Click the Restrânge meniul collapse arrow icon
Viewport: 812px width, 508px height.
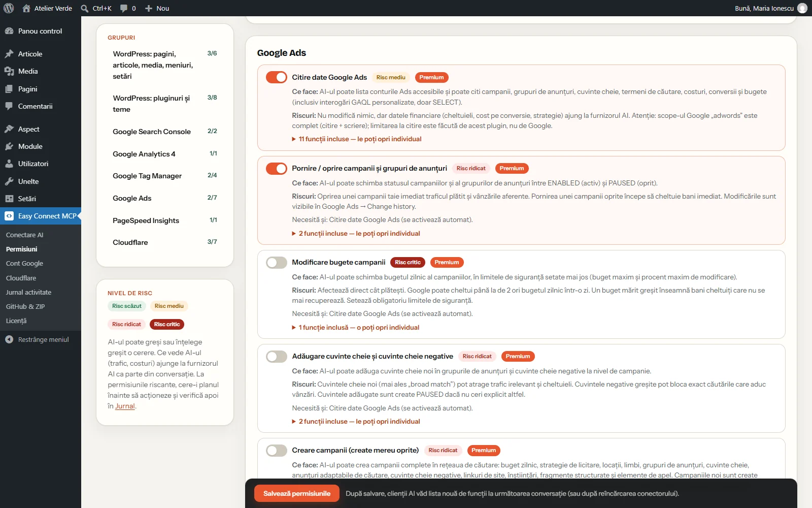click(9, 339)
